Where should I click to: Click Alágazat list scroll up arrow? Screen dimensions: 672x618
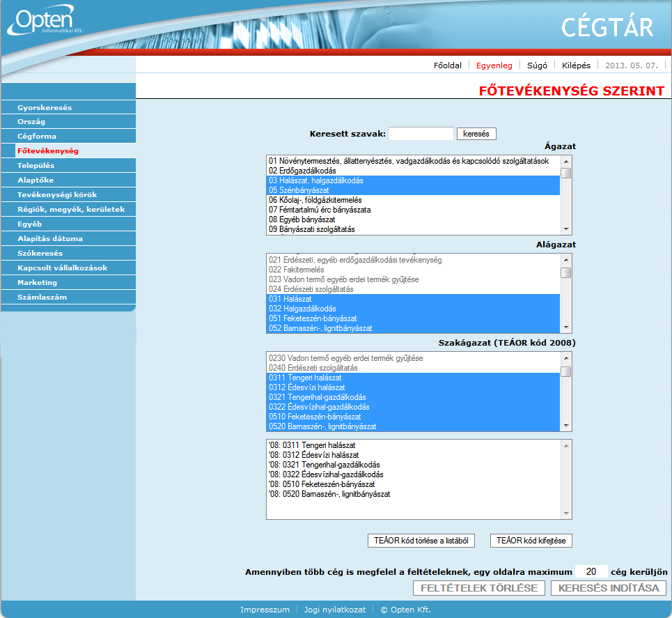coord(565,259)
